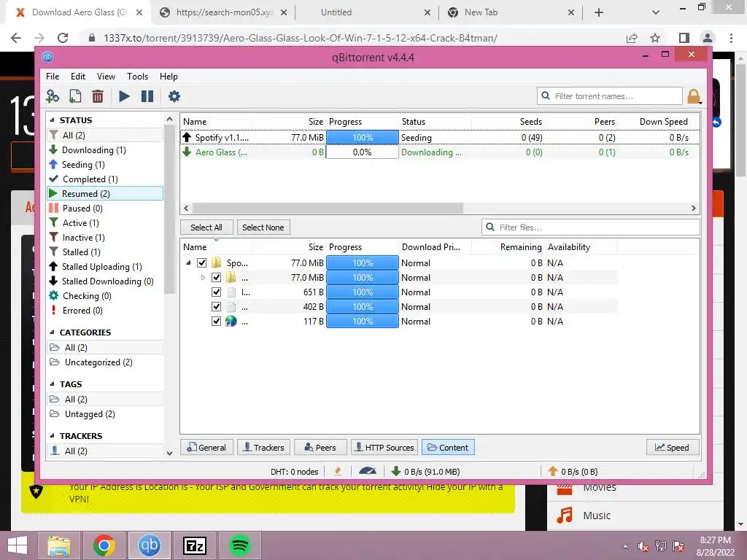Viewport: 747px width, 560px height.
Task: Click the Filter files search field
Action: 591,227
